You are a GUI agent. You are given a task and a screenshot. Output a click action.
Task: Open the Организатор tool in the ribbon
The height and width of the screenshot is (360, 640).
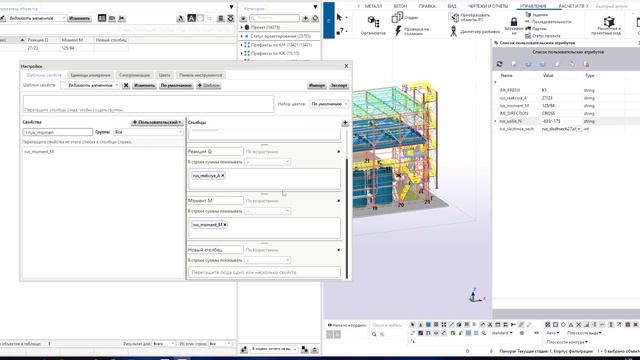tap(373, 25)
